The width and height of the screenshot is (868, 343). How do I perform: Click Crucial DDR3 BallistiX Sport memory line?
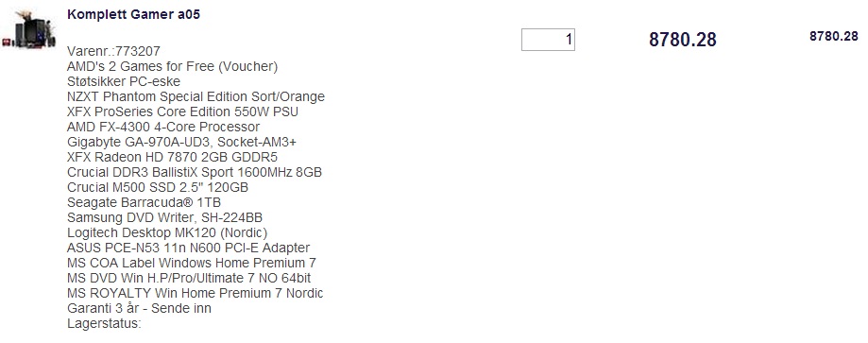tap(195, 172)
